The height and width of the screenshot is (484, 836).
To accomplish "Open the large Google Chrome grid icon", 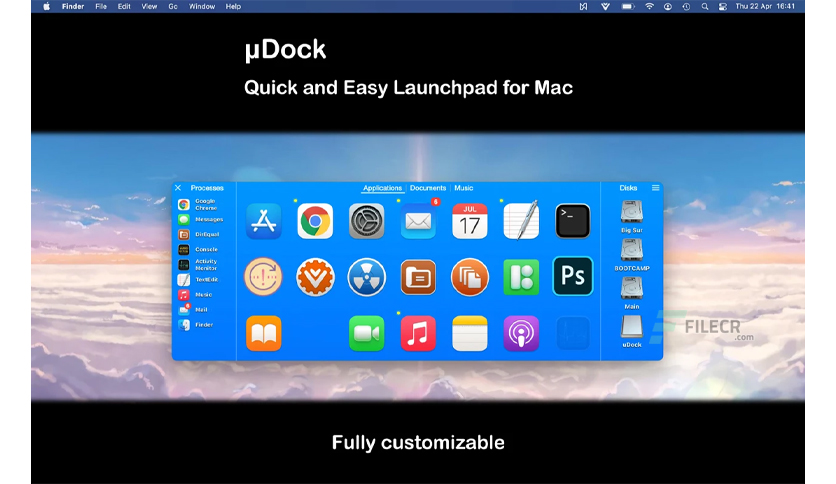I will click(315, 221).
